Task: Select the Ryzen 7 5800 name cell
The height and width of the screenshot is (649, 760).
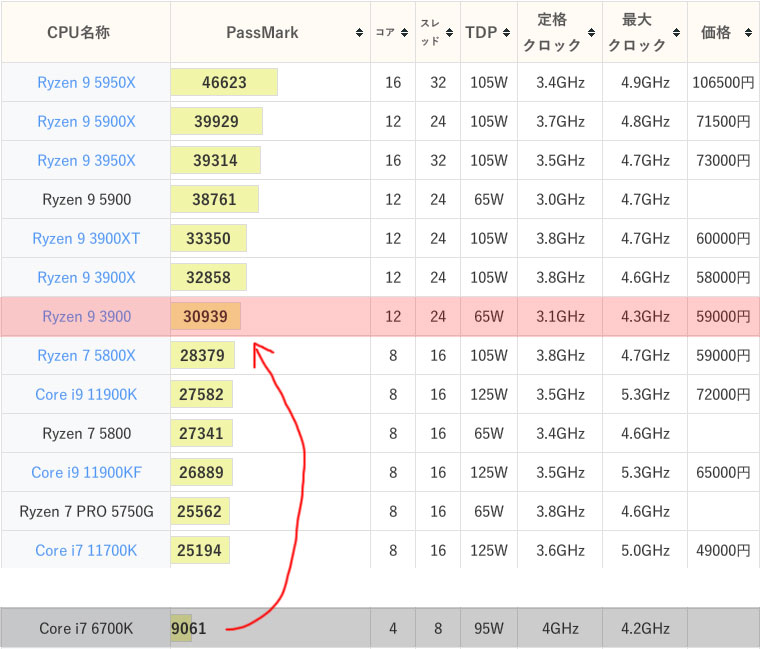Action: click(86, 433)
